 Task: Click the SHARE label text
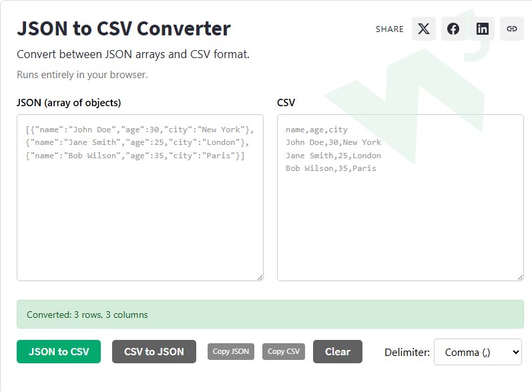(x=390, y=29)
